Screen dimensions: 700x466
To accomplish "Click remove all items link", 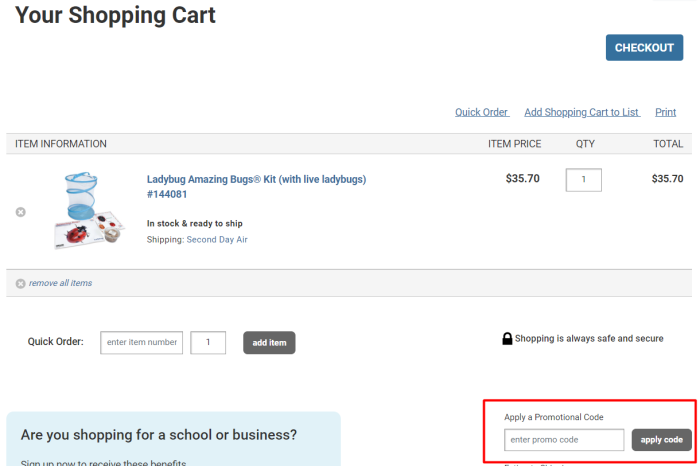I will [60, 283].
